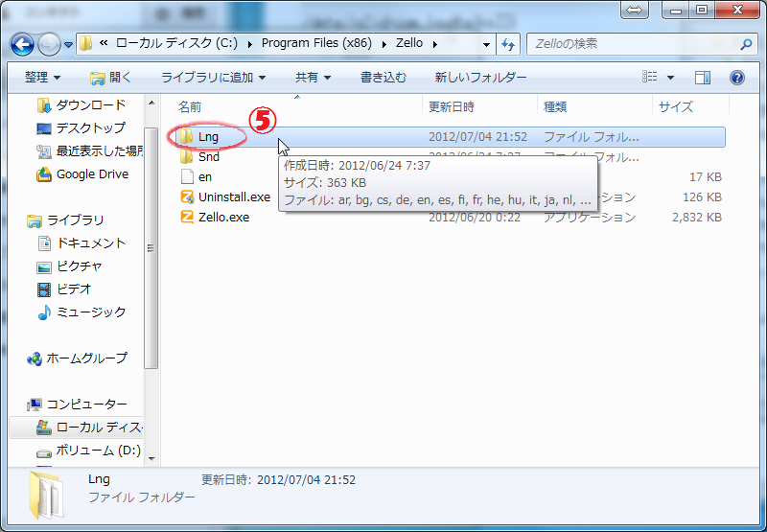Open help with the question mark icon
The width and height of the screenshot is (767, 532).
[x=736, y=78]
